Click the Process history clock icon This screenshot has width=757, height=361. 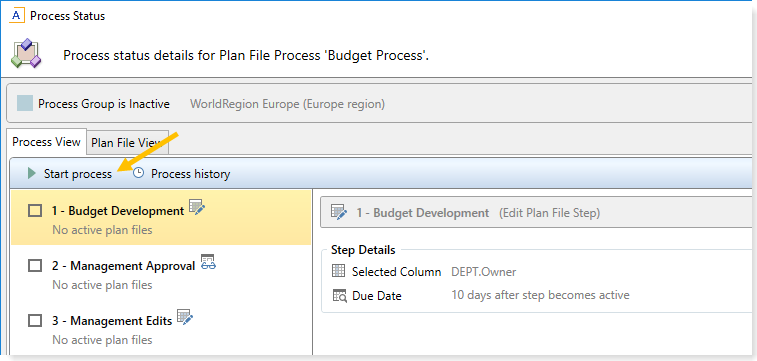click(139, 173)
